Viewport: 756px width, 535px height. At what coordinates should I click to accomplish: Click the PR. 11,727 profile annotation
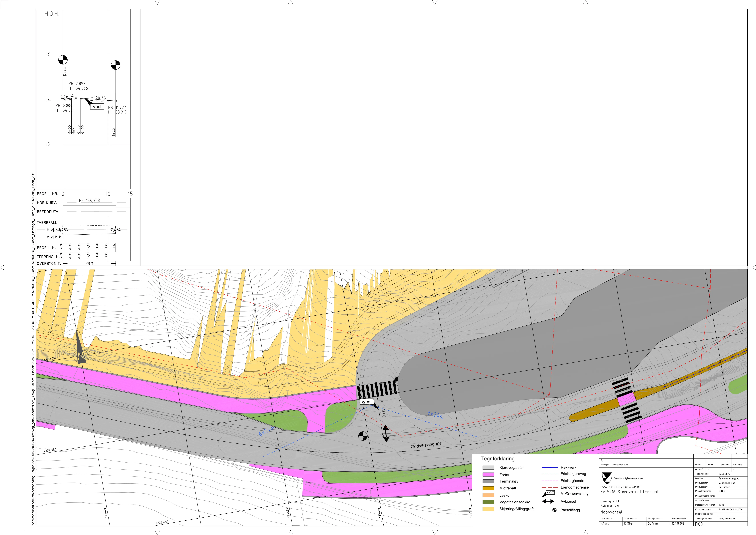click(117, 107)
